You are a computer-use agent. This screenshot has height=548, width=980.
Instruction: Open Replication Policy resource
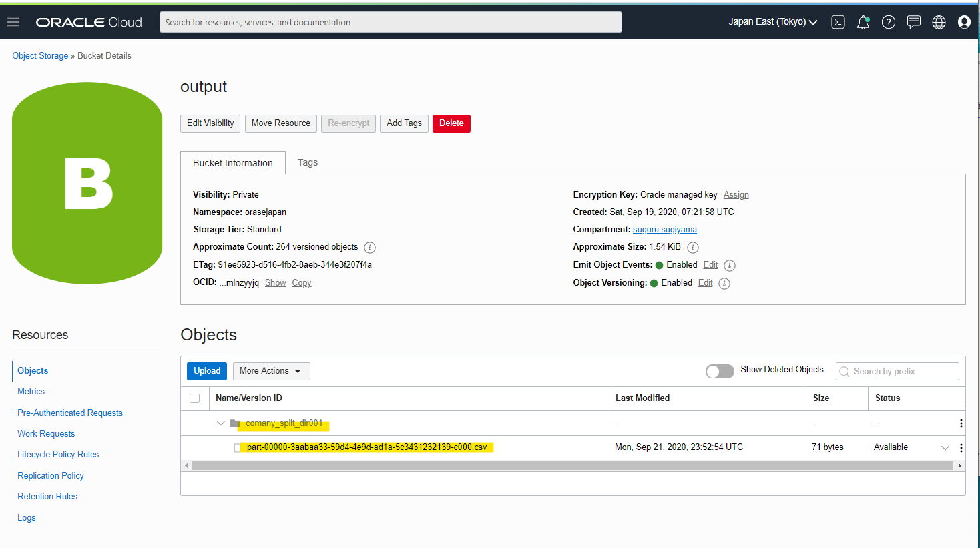(51, 476)
